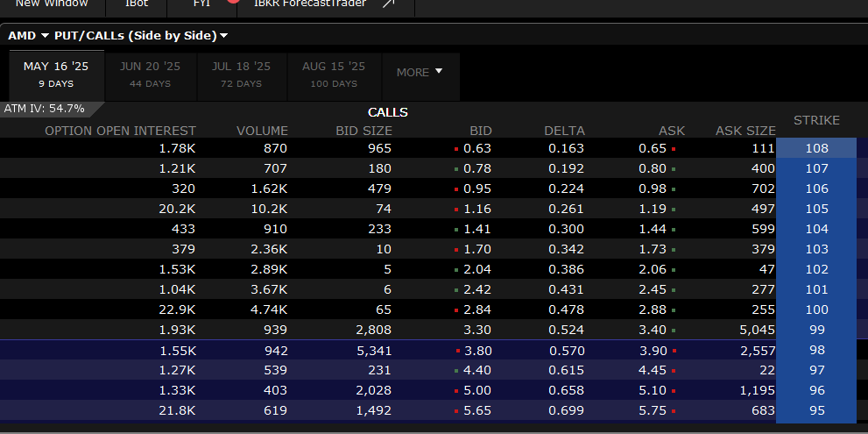Click the 3.30 bid price for strike 99
Image resolution: width=868 pixels, height=434 pixels.
[477, 330]
